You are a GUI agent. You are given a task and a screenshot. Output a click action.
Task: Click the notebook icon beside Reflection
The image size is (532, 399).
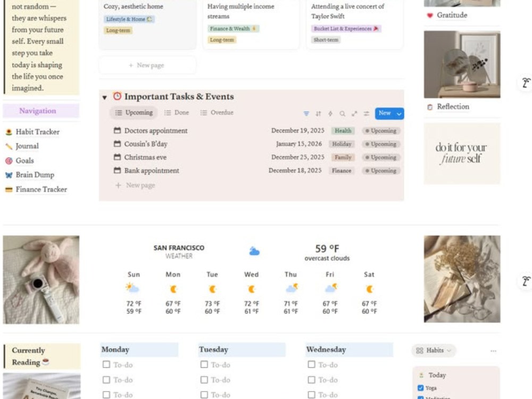click(x=430, y=107)
